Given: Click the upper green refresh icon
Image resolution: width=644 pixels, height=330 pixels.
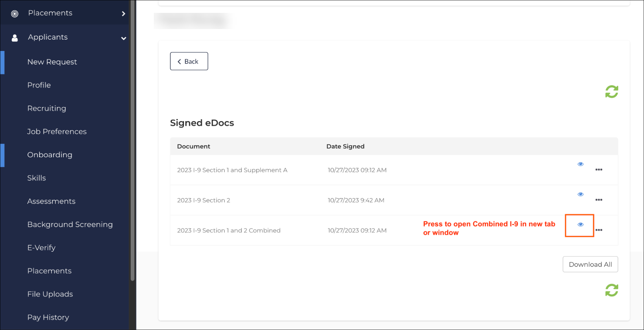Looking at the screenshot, I should [x=611, y=92].
